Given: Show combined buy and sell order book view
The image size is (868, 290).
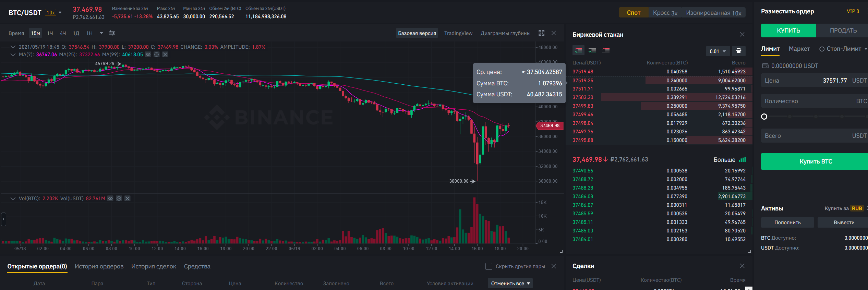Looking at the screenshot, I should 579,50.
